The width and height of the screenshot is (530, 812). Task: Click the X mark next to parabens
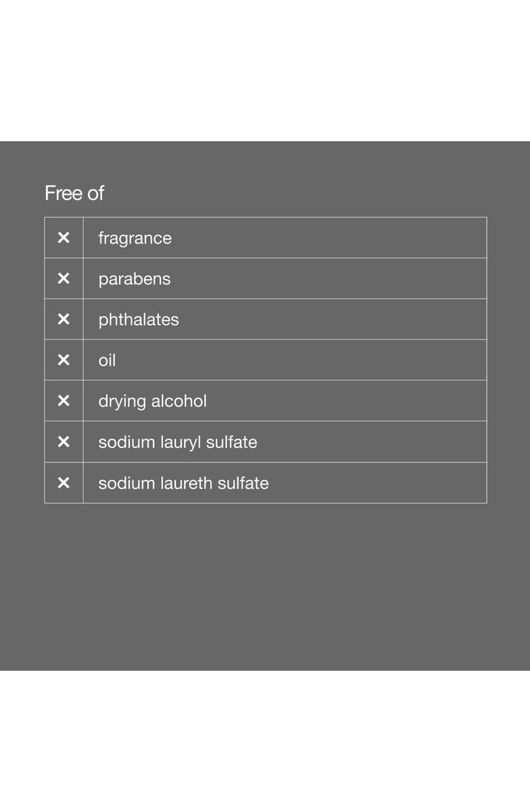coord(63,278)
